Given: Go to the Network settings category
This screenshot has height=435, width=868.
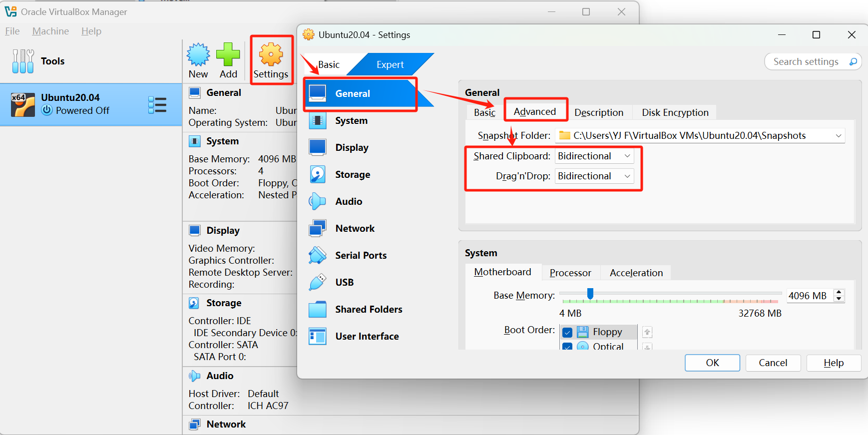Looking at the screenshot, I should click(x=355, y=229).
